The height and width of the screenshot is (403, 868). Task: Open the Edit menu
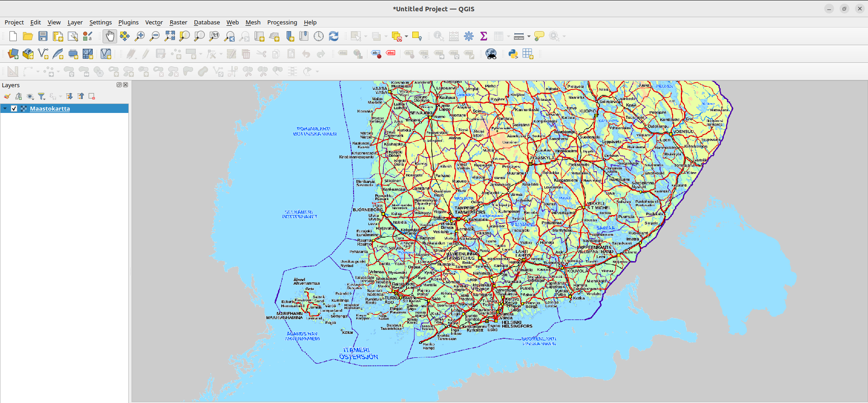tap(35, 22)
